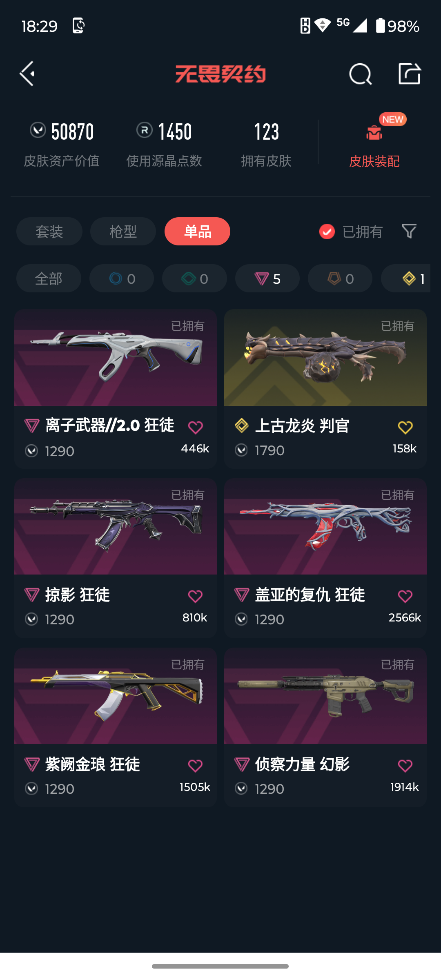Open the 侦察力量 幻影 skin thumbnail
Image resolution: width=441 pixels, height=980 pixels.
pos(325,696)
